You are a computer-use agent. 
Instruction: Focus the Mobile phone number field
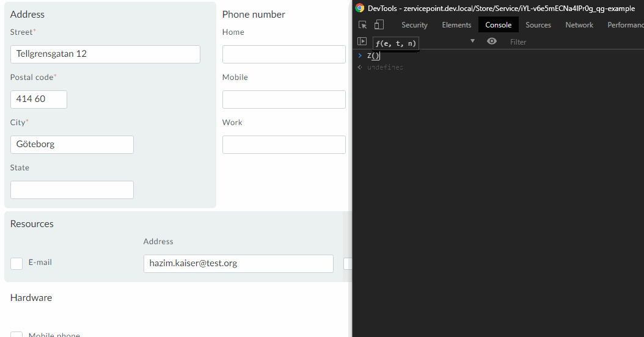tap(284, 100)
